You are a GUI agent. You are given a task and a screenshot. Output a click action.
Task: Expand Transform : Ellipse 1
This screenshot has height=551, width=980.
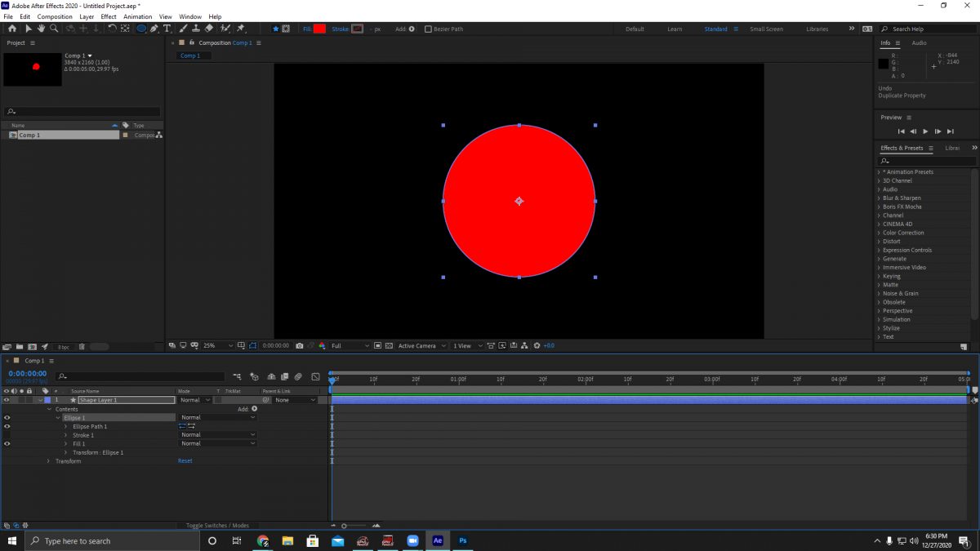click(x=66, y=452)
